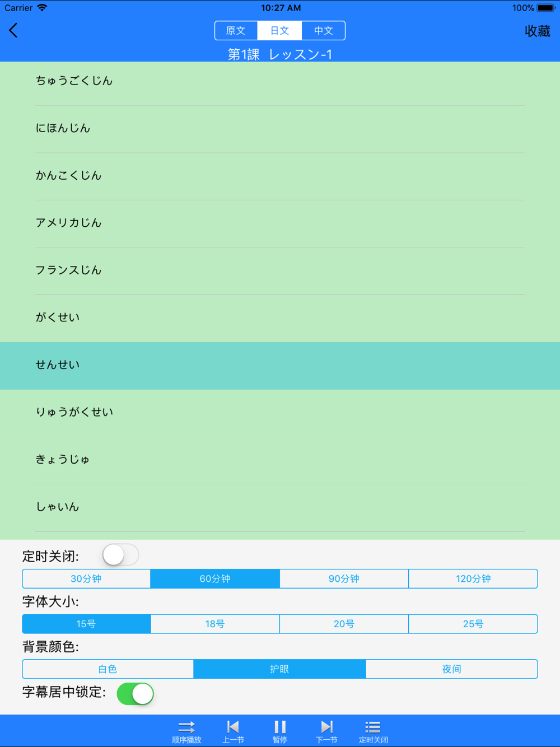Select the 90分钟 timer option

(x=344, y=578)
